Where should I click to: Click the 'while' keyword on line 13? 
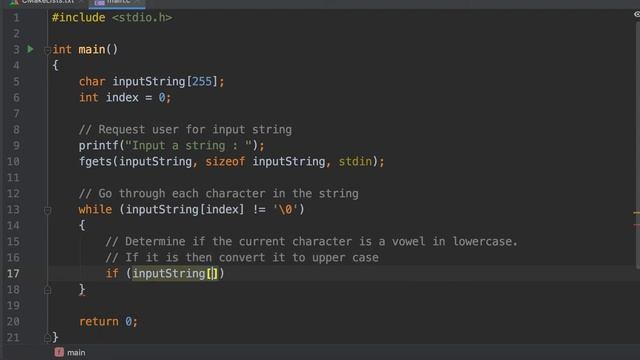(x=95, y=209)
